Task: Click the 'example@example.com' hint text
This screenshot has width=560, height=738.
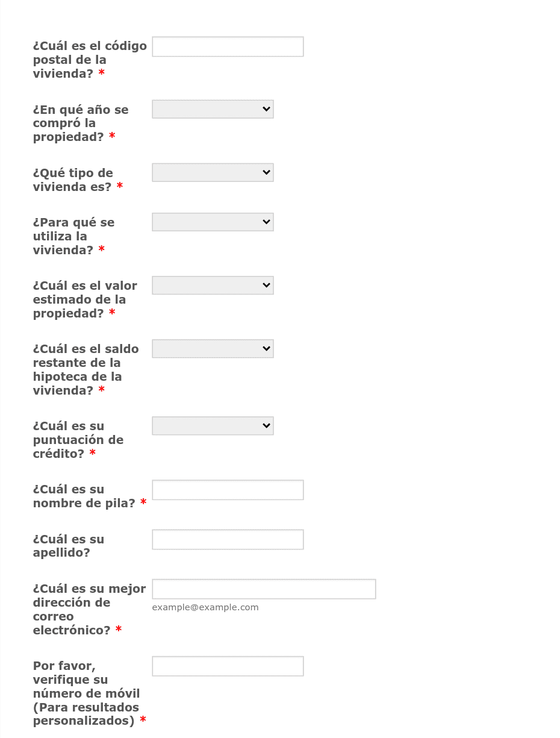Action: tap(205, 607)
